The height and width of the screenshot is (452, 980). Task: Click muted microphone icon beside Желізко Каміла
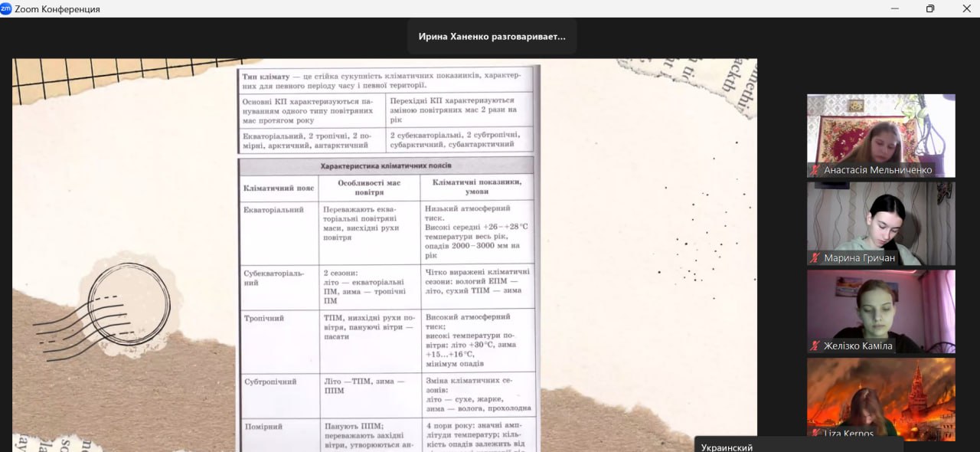815,346
